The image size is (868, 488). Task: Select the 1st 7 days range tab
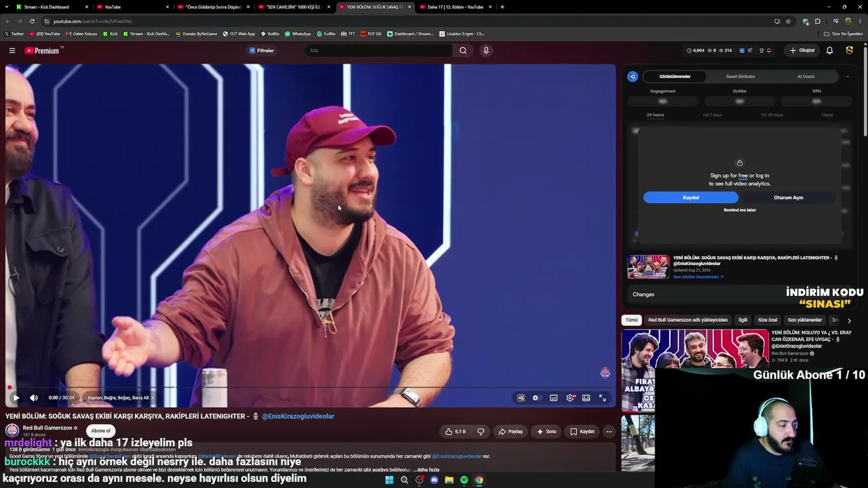click(x=712, y=115)
